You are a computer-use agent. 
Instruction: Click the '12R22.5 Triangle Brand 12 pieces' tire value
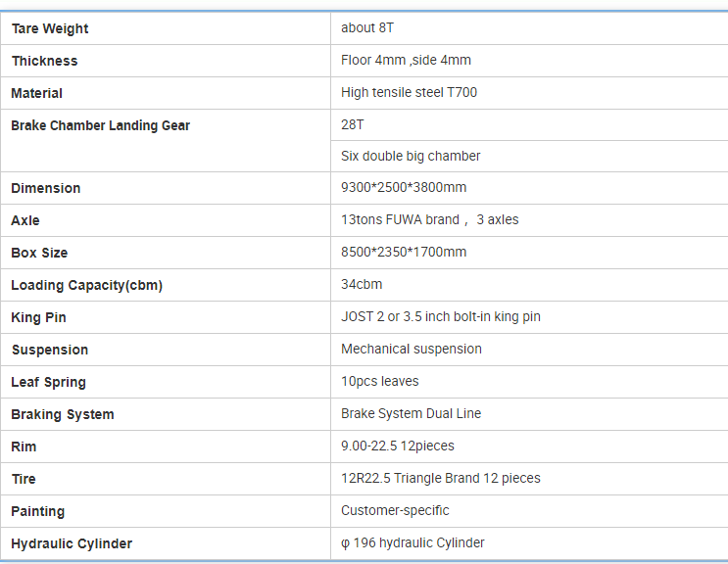(x=440, y=478)
